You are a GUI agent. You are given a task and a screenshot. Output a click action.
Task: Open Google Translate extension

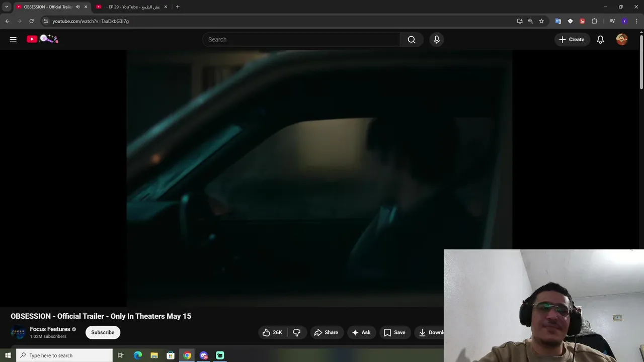(x=558, y=21)
